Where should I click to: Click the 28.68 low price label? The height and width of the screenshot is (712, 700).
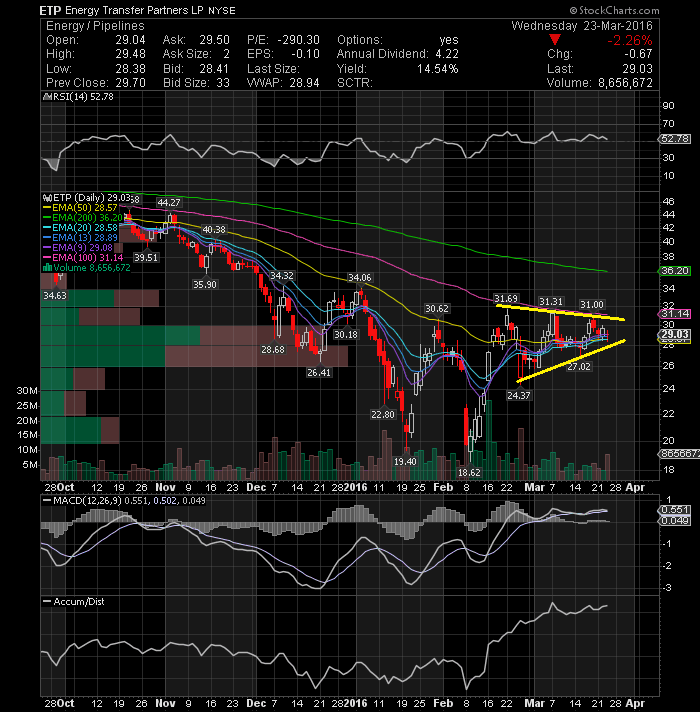click(273, 350)
